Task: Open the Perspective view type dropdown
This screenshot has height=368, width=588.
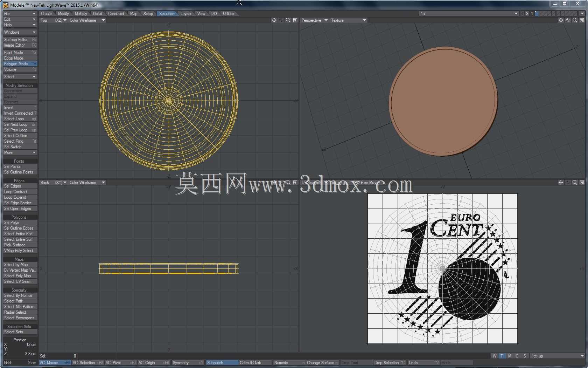Action: 314,20
